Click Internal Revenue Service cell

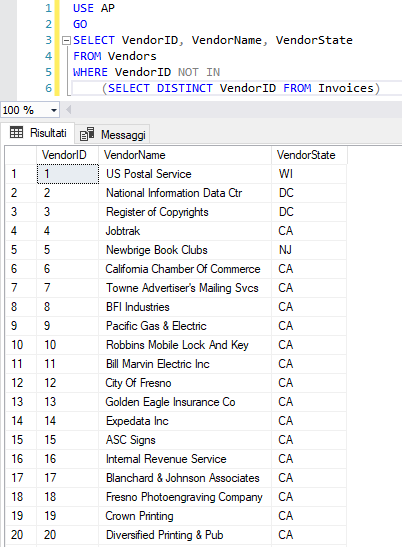click(x=185, y=459)
